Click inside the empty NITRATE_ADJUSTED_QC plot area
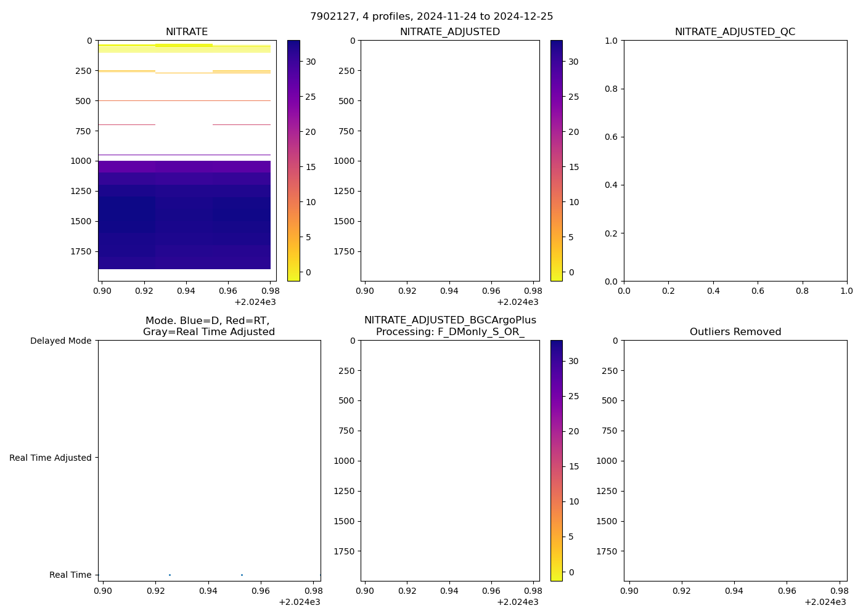The height and width of the screenshot is (616, 863). 735,160
